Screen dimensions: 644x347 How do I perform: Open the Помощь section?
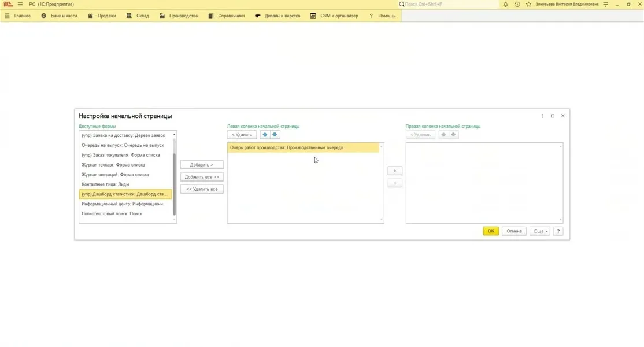click(x=382, y=16)
